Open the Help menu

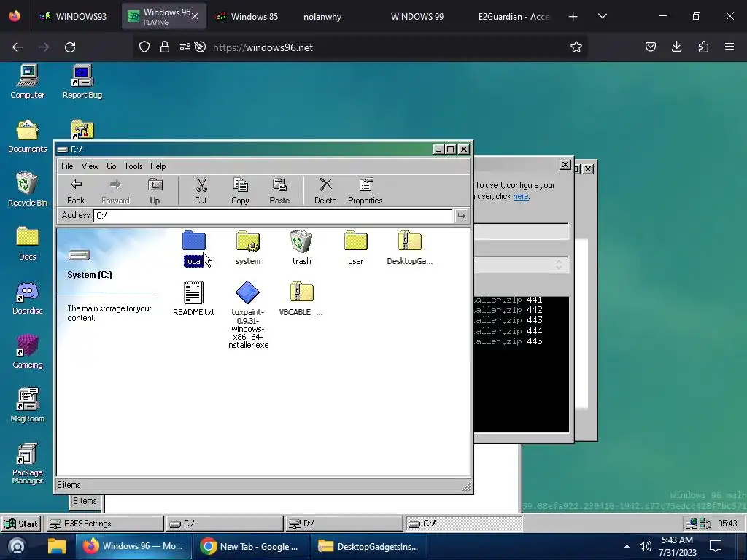pyautogui.click(x=158, y=166)
